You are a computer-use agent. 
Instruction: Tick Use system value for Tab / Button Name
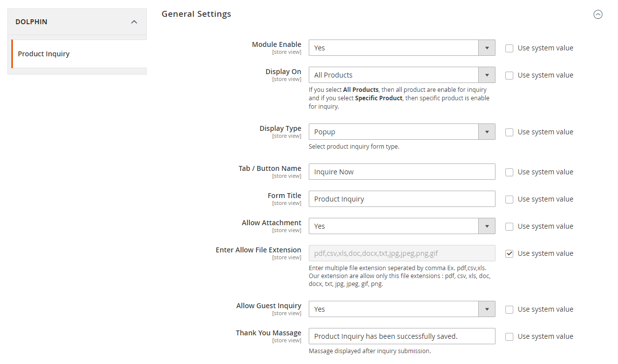tap(509, 172)
